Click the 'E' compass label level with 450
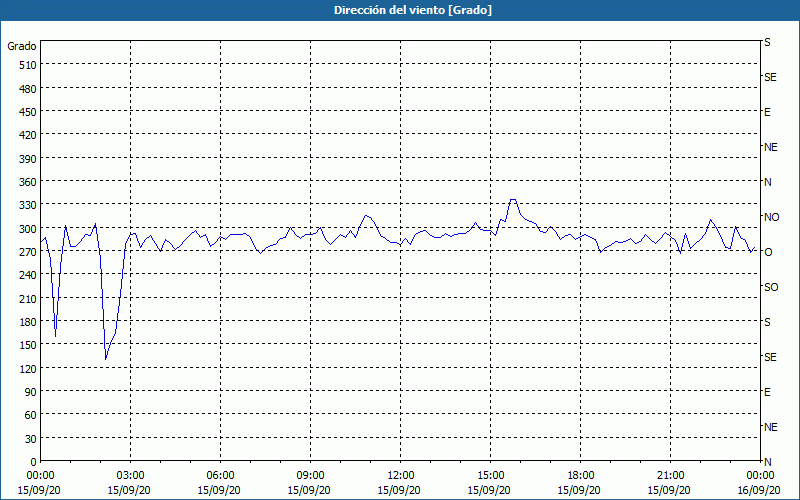This screenshot has height=500, width=800. point(767,112)
